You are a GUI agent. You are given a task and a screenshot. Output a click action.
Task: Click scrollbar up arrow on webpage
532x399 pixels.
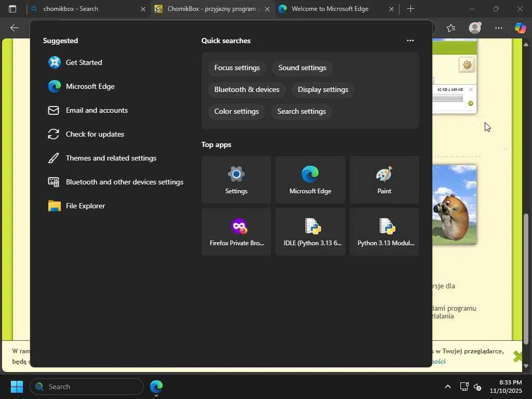pos(526,44)
